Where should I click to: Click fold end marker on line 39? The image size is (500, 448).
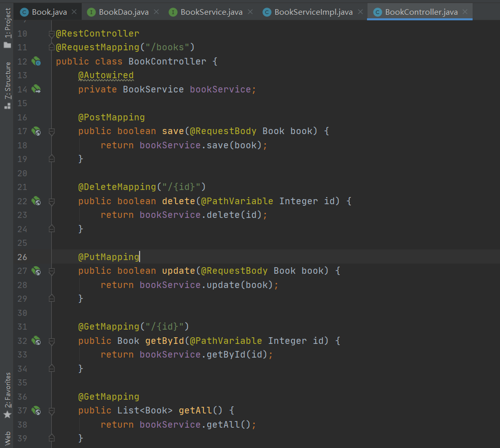[x=51, y=438]
